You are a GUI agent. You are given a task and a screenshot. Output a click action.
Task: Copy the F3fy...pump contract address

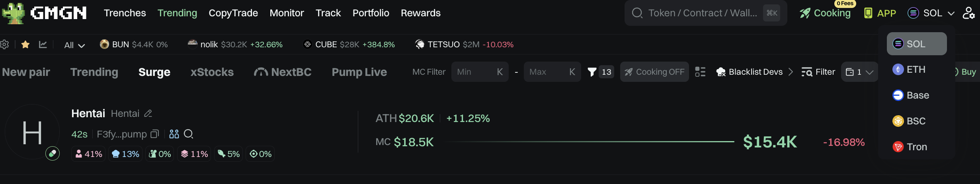(x=155, y=134)
